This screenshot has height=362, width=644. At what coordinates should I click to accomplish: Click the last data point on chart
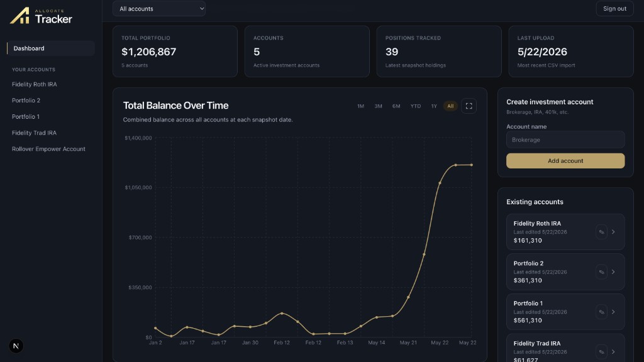pos(472,165)
